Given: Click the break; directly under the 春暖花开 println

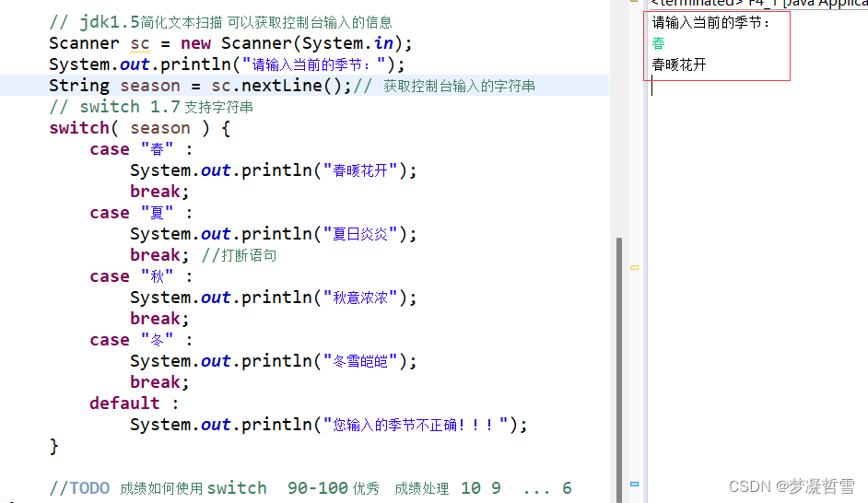Looking at the screenshot, I should tap(159, 192).
